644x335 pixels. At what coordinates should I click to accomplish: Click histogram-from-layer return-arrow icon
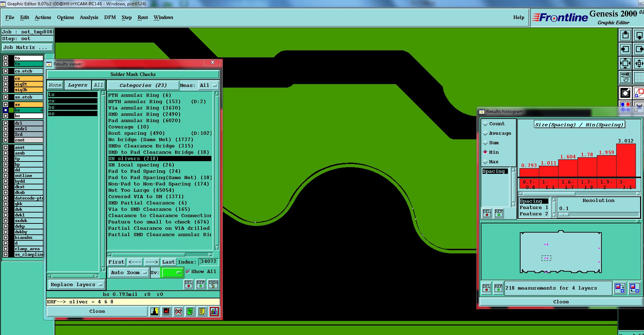634,288
